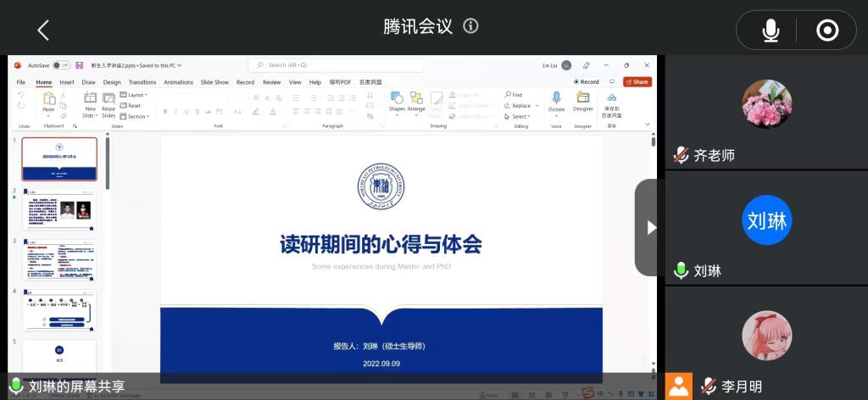Switch to the Animations tab
The width and height of the screenshot is (868, 400).
click(x=178, y=82)
